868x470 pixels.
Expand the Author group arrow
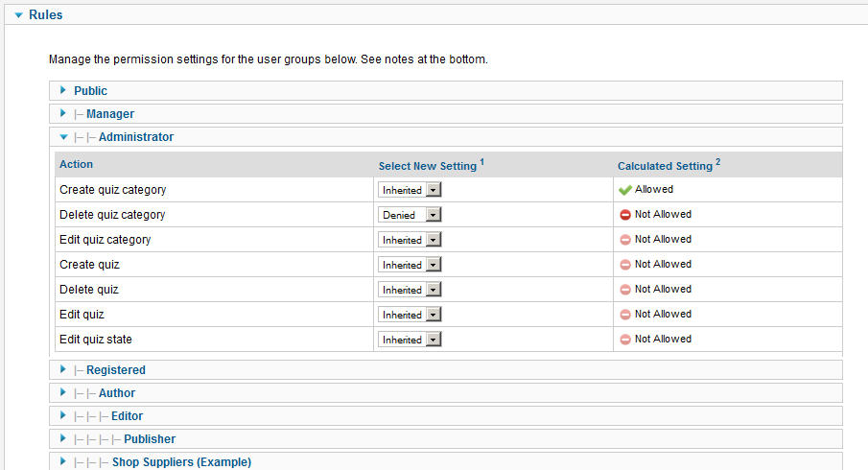(63, 392)
